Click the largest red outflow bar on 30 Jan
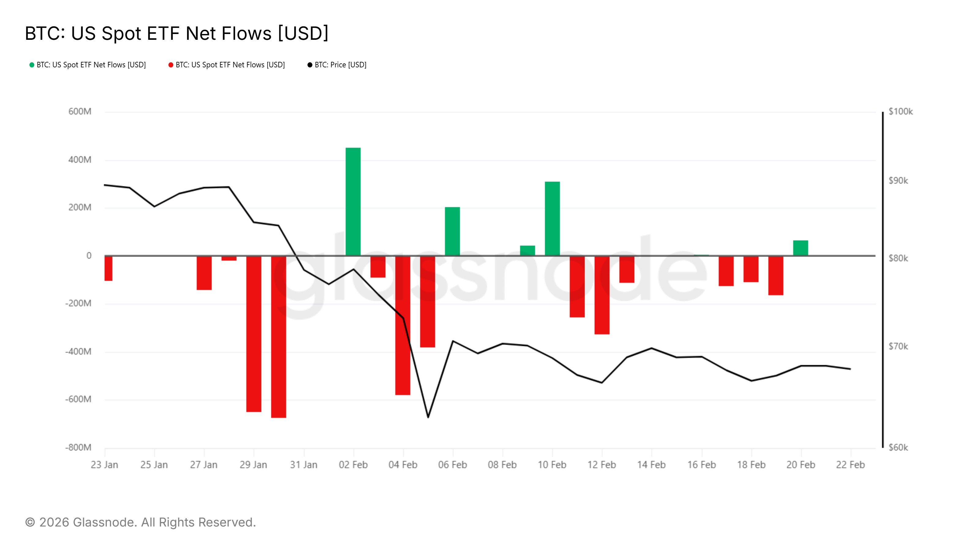This screenshot has width=980, height=551. click(x=278, y=336)
